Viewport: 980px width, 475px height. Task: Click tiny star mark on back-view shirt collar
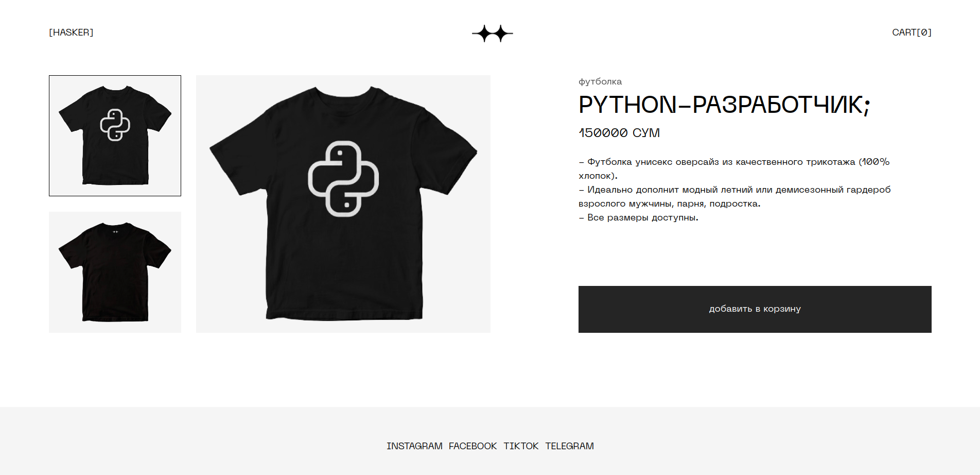(x=115, y=232)
